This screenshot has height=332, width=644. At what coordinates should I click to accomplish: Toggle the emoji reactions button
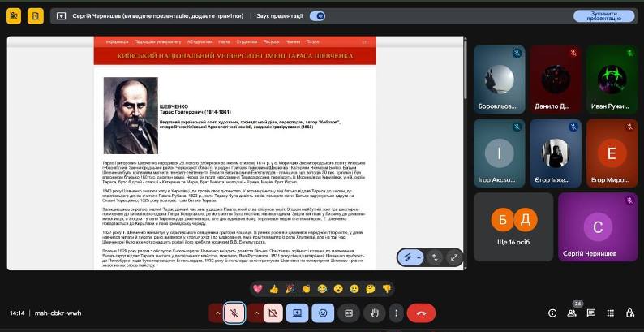pyautogui.click(x=323, y=313)
